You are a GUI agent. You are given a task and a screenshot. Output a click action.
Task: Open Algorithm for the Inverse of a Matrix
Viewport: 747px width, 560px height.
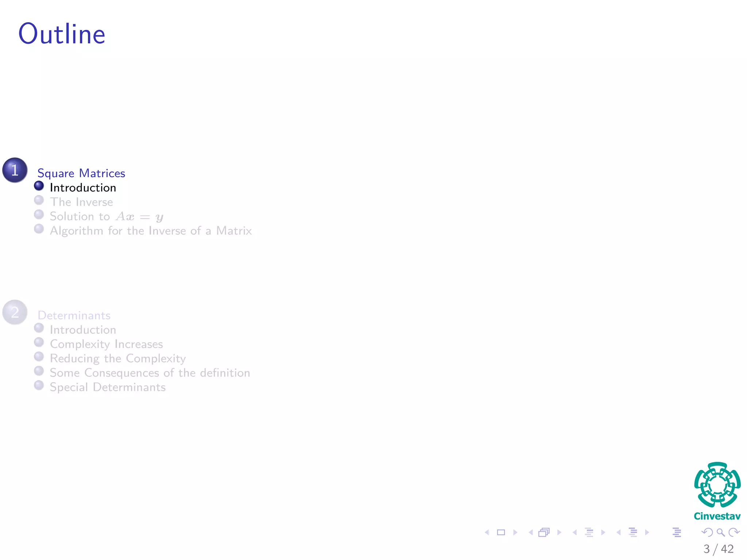[x=151, y=231]
